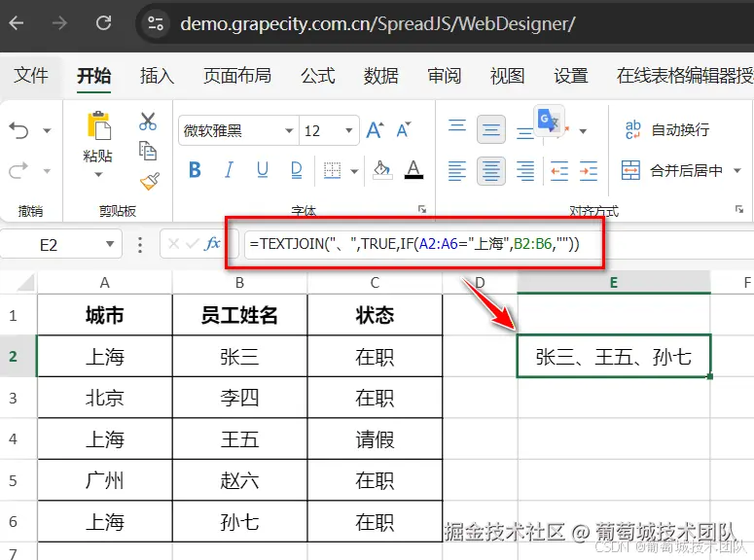This screenshot has width=754, height=560.
Task: Pick the font color A
Action: pyautogui.click(x=413, y=170)
